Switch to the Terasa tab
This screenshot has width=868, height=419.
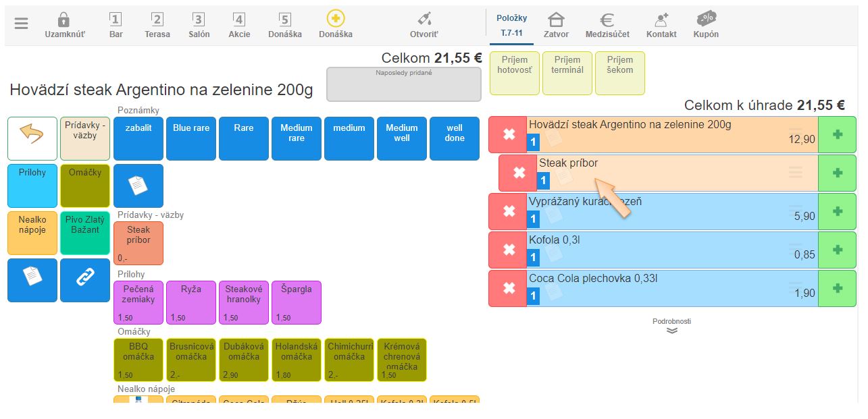tap(157, 26)
